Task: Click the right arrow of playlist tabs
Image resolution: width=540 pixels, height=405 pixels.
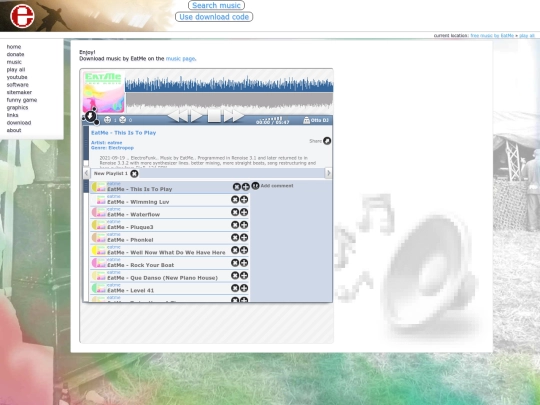Action: click(x=329, y=173)
